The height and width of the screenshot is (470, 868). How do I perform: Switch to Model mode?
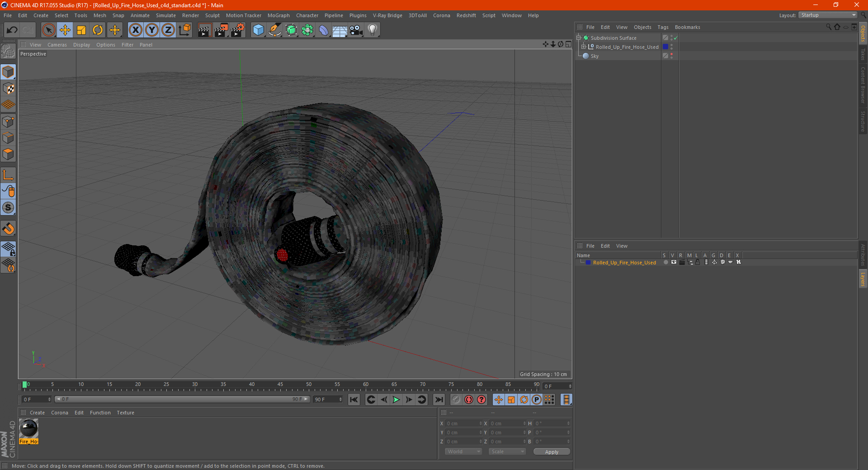(x=8, y=72)
